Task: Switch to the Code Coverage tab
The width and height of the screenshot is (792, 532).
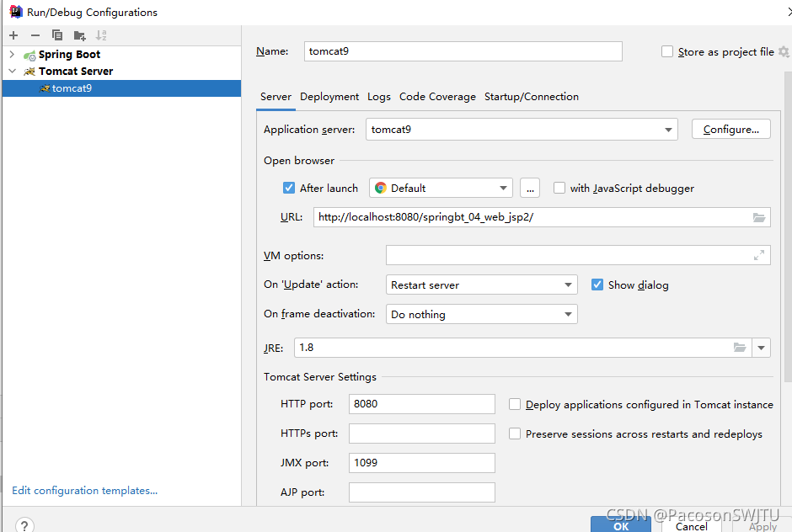Action: click(437, 97)
